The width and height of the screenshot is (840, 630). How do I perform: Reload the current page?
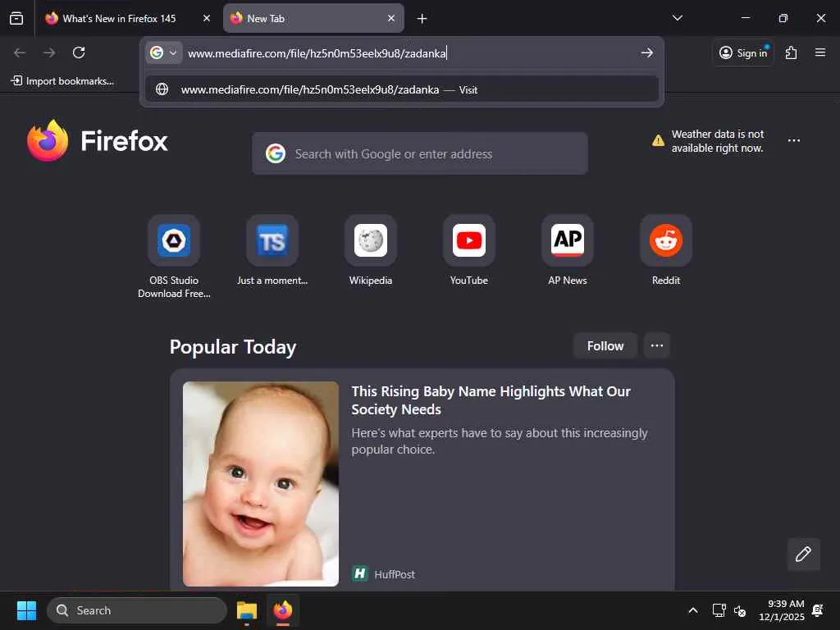(79, 52)
